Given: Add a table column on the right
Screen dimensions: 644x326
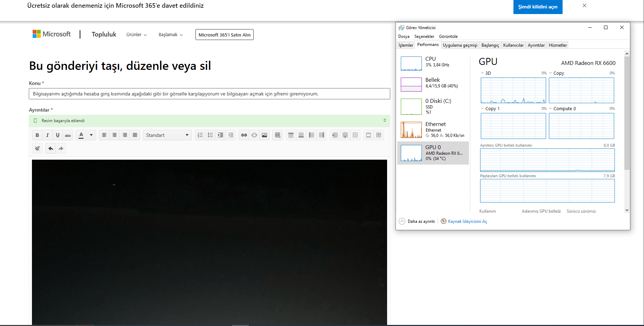Looking at the screenshot, I should coord(321,135).
